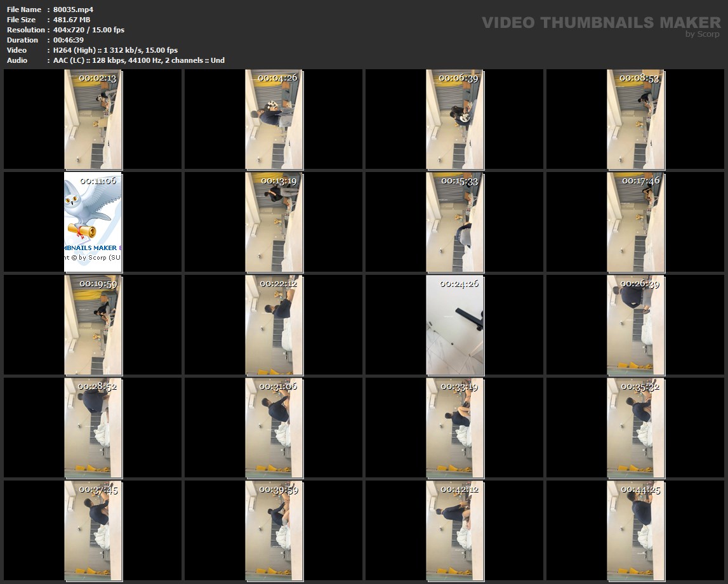Click the owl logo thumbnail at 00:11:06
Image resolution: width=728 pixels, height=584 pixels.
[93, 222]
